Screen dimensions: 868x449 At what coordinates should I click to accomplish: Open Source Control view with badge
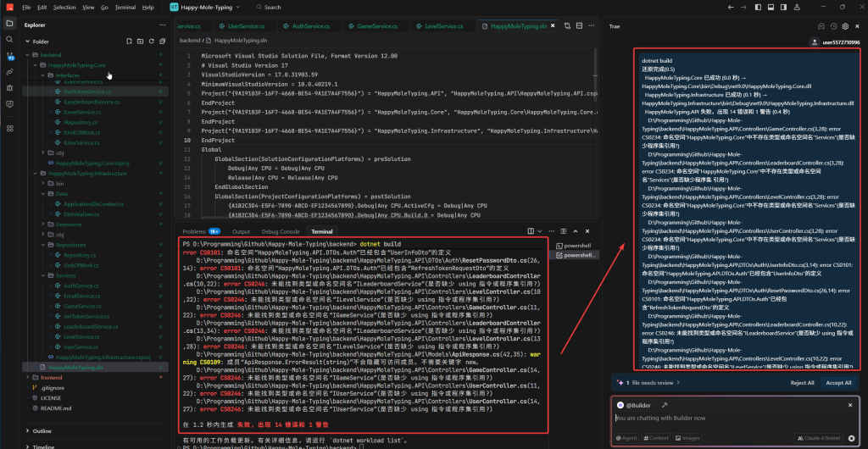pos(9,56)
